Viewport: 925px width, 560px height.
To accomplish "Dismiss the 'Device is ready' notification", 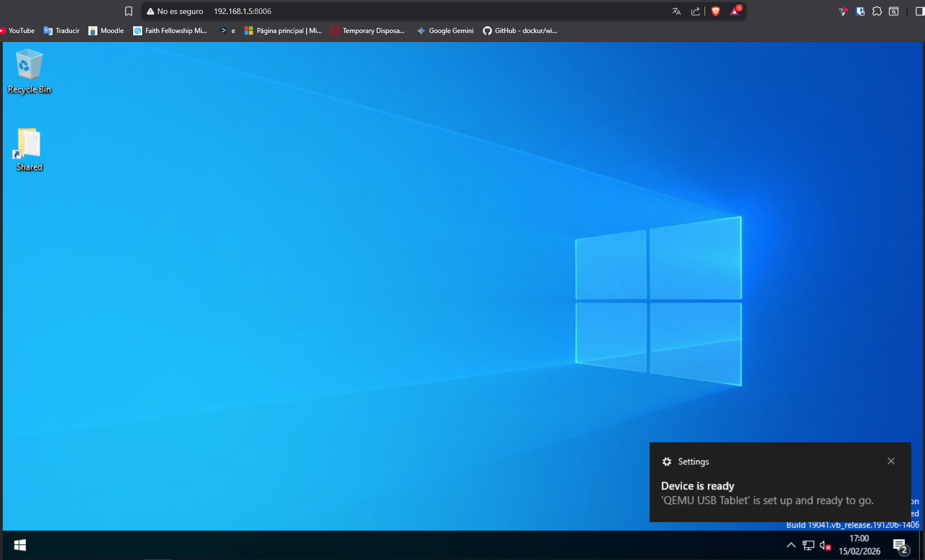I will coord(890,460).
